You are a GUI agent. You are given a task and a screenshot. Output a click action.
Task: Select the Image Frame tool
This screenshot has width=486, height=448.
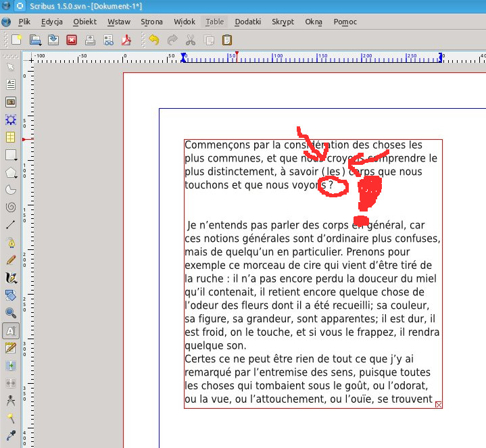coord(10,102)
